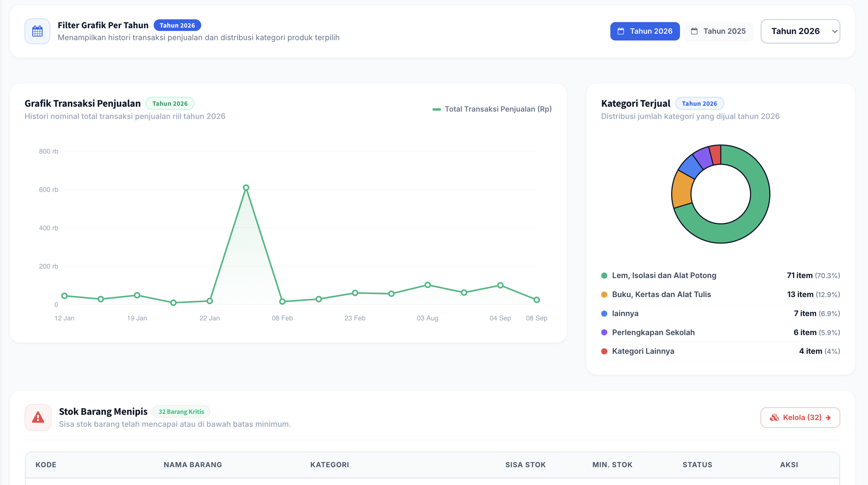868x485 pixels.
Task: Click the red warning triangle icon
Action: point(38,417)
